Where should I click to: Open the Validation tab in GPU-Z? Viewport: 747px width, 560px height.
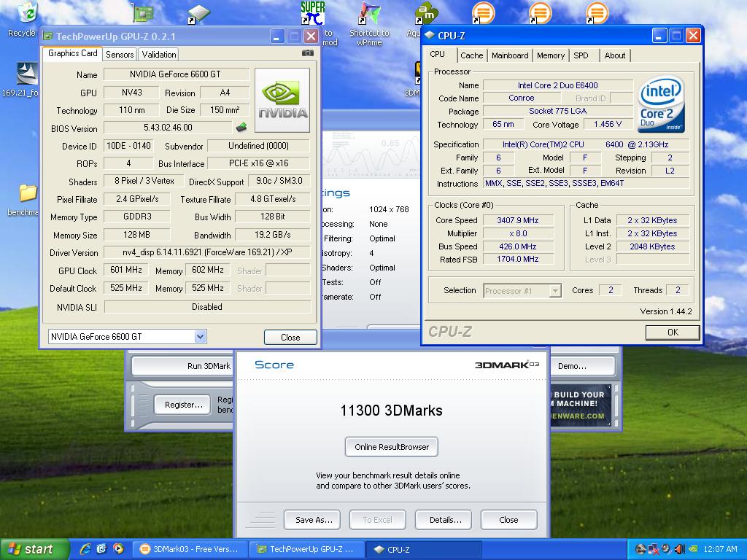158,54
